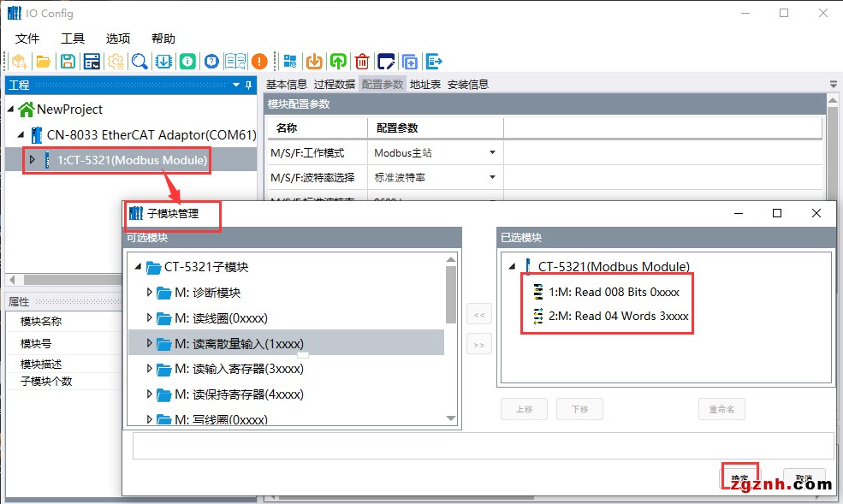This screenshot has height=504, width=843.
Task: Click the save floppy disk icon
Action: point(67,62)
